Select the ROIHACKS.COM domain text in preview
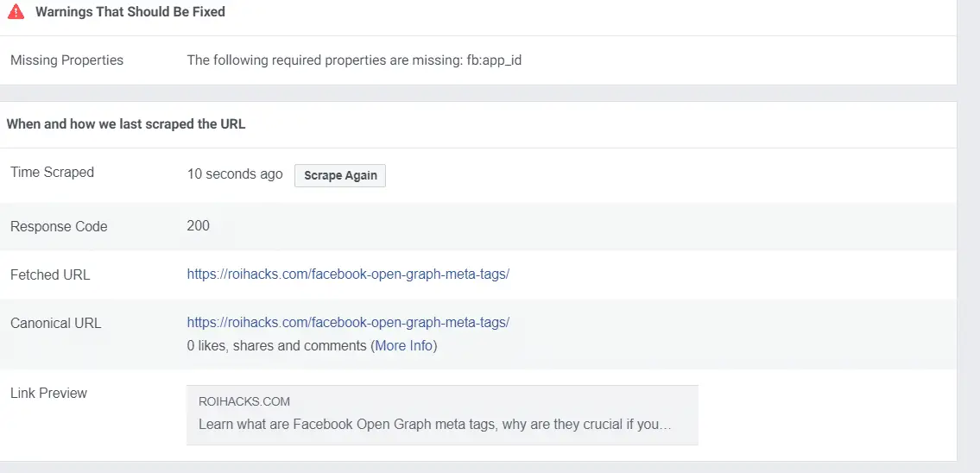This screenshot has height=473, width=980. 244,401
